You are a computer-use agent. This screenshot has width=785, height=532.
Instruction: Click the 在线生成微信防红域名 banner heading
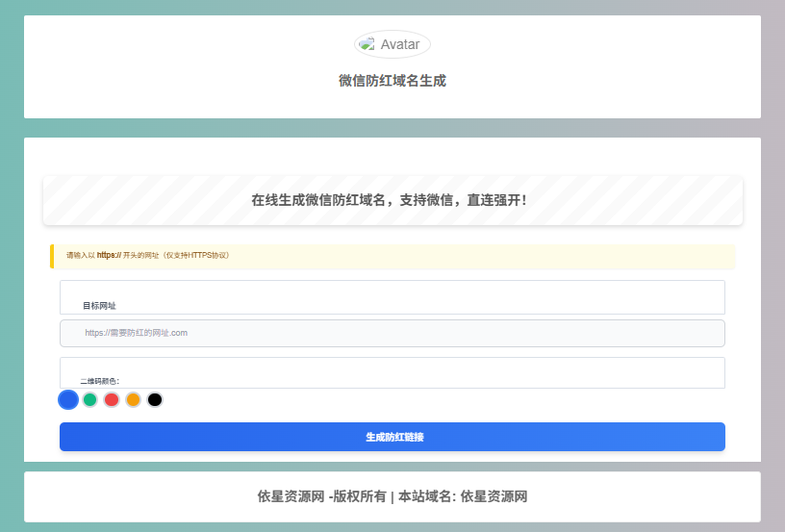[389, 200]
